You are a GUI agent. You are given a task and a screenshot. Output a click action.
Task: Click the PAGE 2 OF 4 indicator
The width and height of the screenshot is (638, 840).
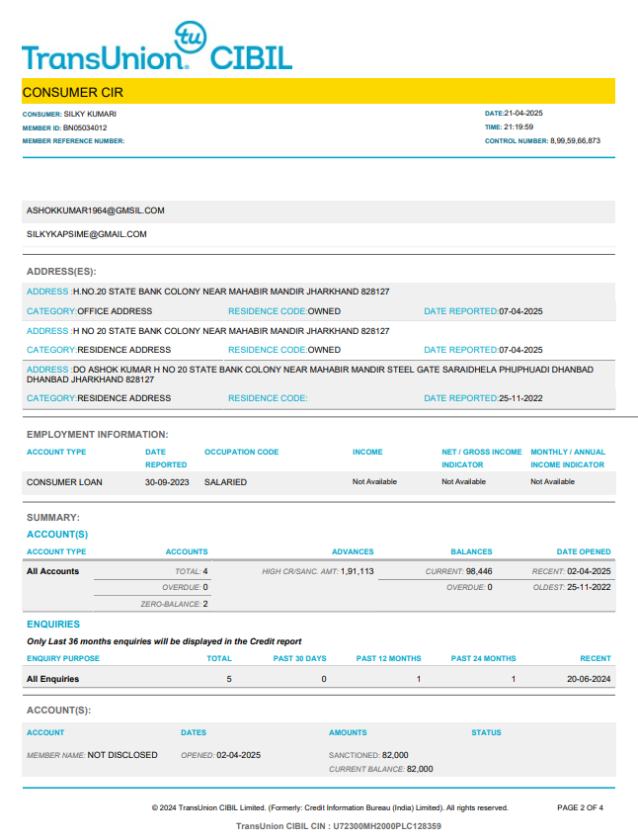click(580, 807)
